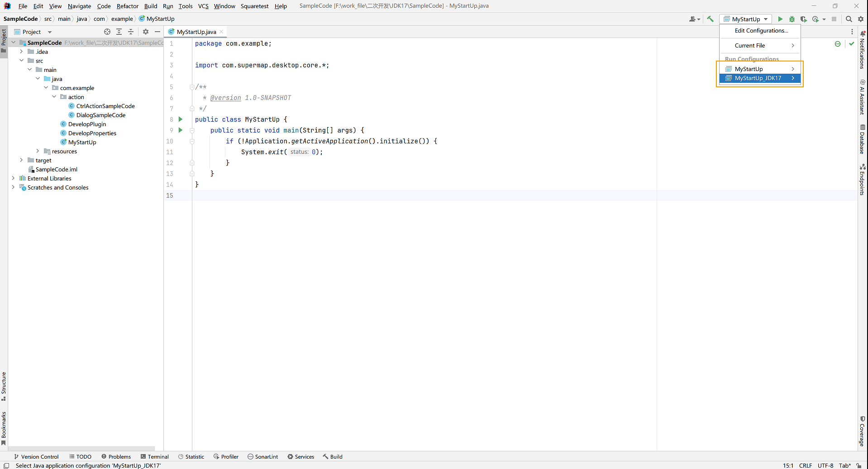Expand the resources folder

coord(38,151)
